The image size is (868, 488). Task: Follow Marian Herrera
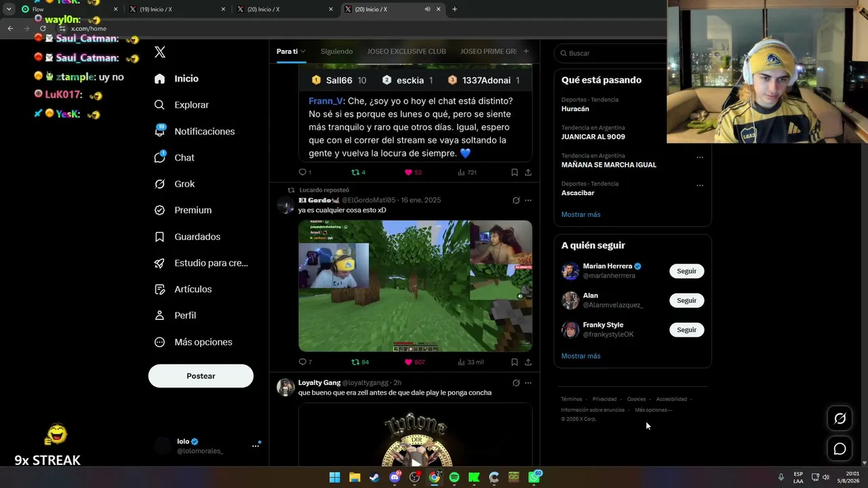(686, 271)
